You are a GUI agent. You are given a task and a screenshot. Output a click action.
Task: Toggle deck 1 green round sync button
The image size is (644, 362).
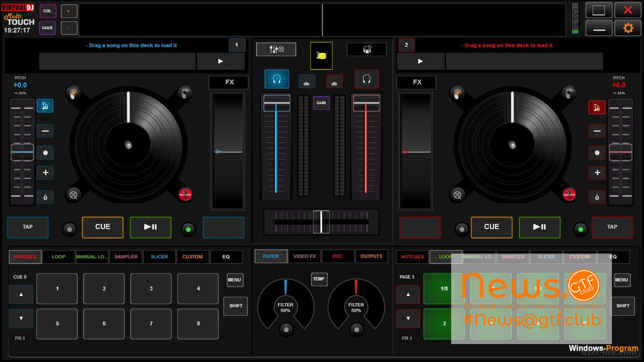pyautogui.click(x=188, y=230)
